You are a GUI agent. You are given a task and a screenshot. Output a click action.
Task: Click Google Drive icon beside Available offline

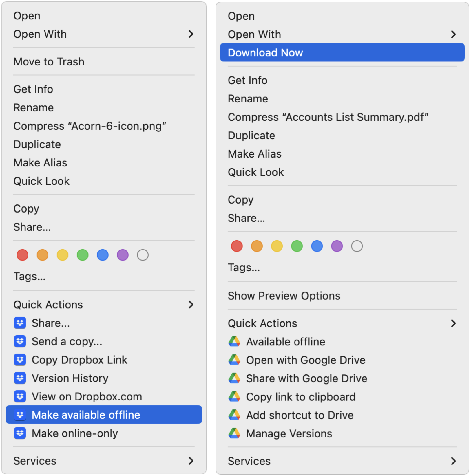234,342
